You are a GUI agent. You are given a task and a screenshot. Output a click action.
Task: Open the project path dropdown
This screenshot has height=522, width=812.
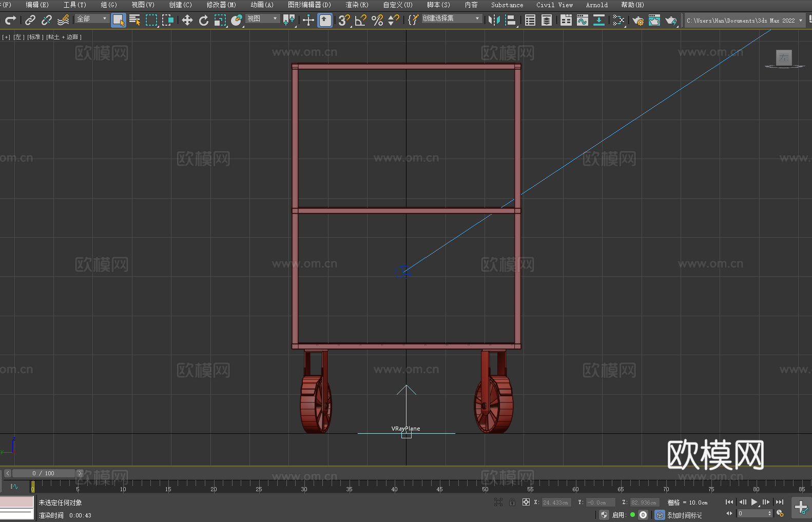pyautogui.click(x=800, y=21)
